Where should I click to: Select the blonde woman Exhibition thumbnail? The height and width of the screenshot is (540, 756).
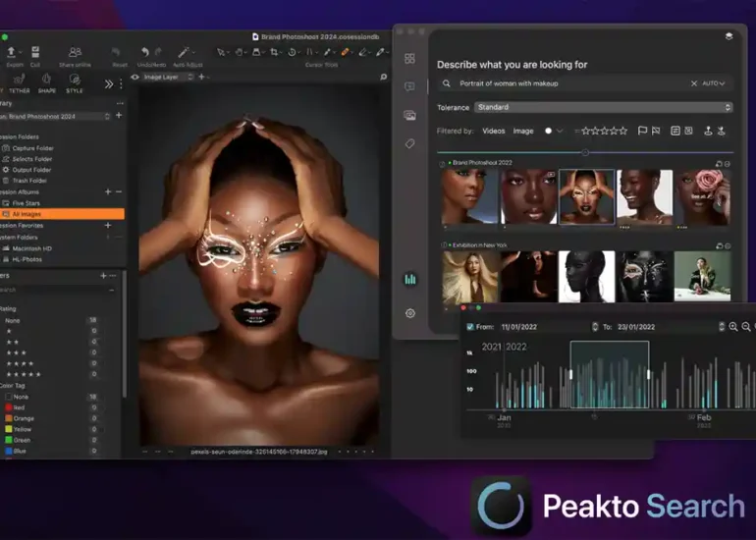pos(470,276)
